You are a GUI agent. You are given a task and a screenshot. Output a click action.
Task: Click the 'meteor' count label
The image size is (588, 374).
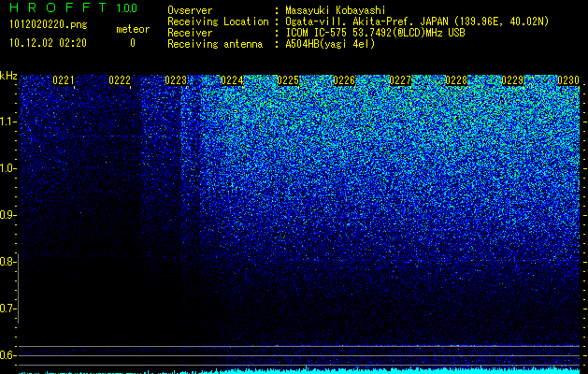pos(133,29)
